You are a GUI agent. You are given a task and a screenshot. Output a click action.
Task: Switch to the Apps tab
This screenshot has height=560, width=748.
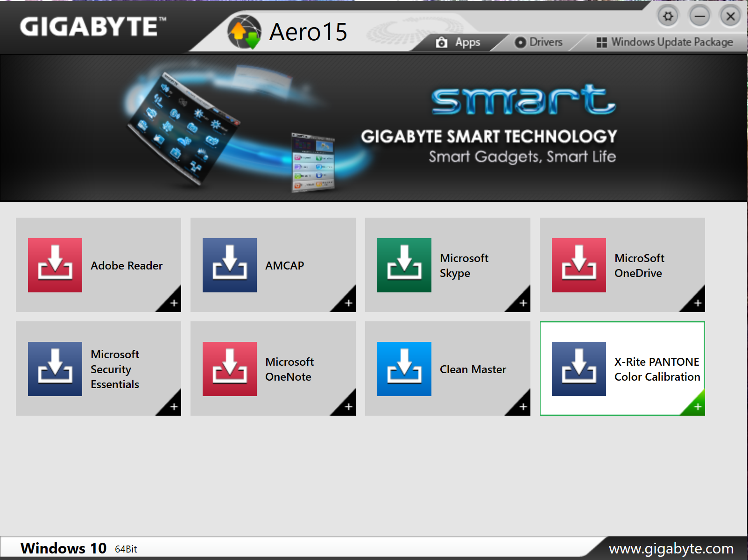coord(459,43)
